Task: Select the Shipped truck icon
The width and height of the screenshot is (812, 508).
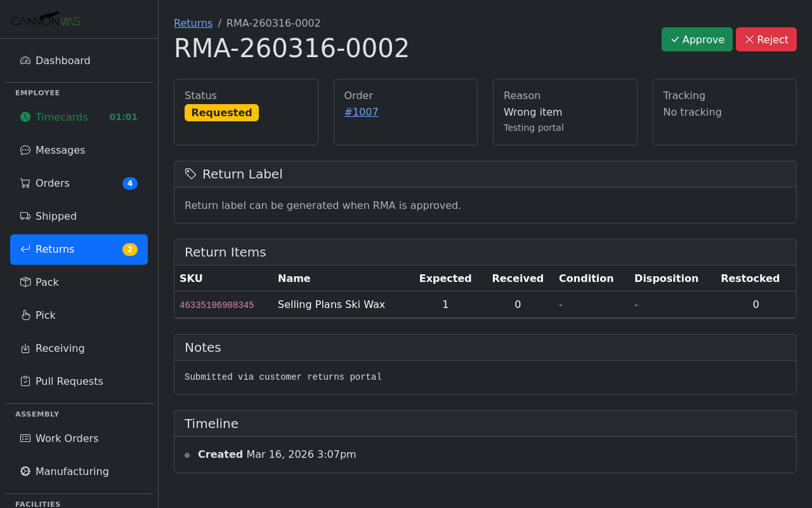Action: click(x=25, y=216)
